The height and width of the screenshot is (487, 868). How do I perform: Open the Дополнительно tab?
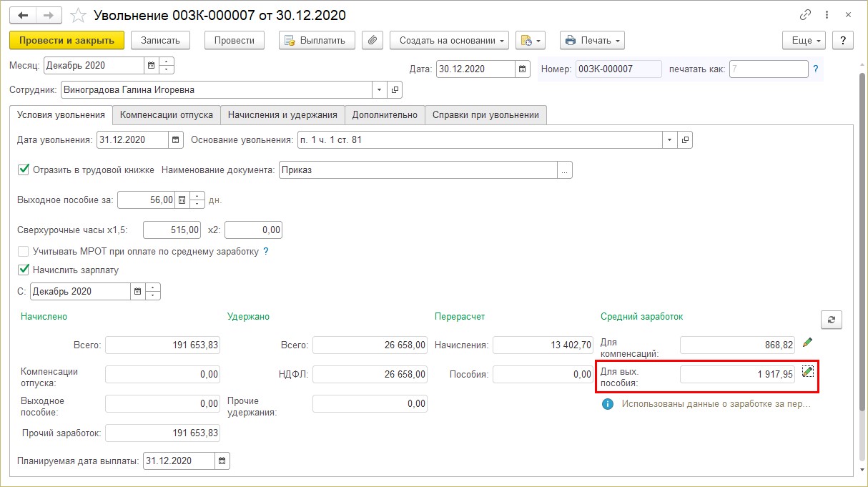click(x=385, y=115)
